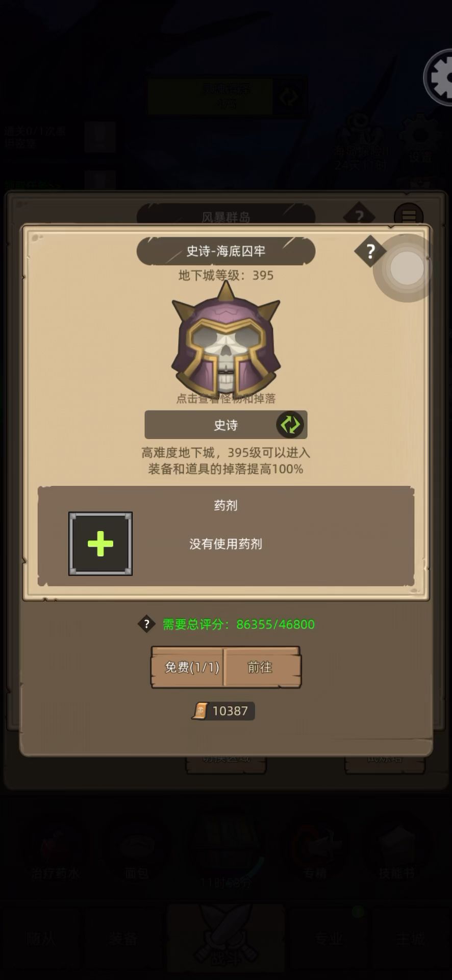The height and width of the screenshot is (980, 452).
Task: Tap the floating white assistive circle
Action: (x=407, y=268)
